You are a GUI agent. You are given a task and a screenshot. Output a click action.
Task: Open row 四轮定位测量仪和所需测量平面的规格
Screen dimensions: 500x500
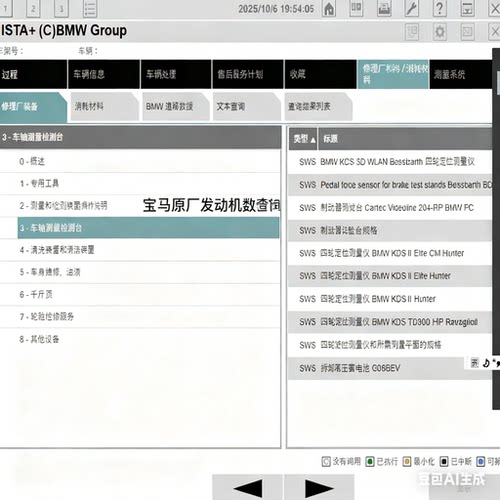(x=390, y=345)
